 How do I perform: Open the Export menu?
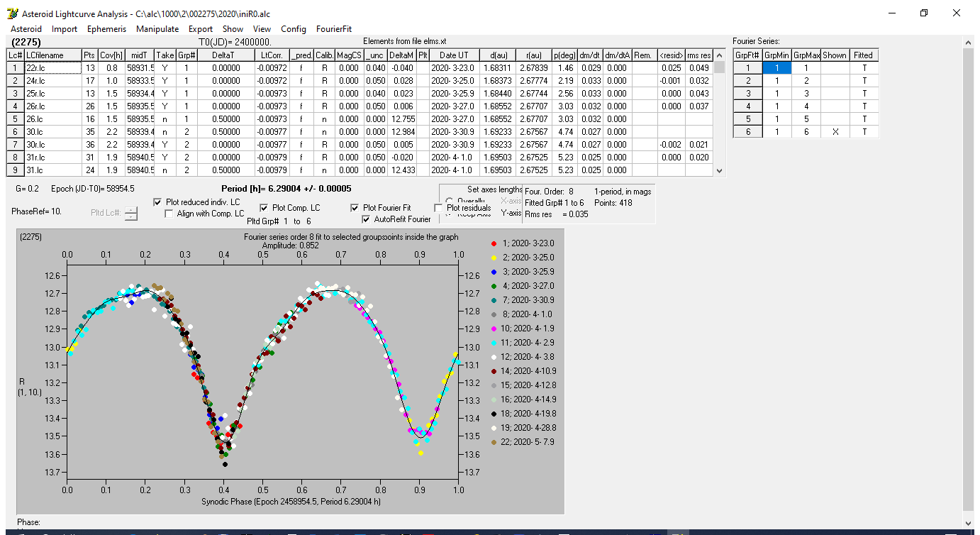click(201, 29)
